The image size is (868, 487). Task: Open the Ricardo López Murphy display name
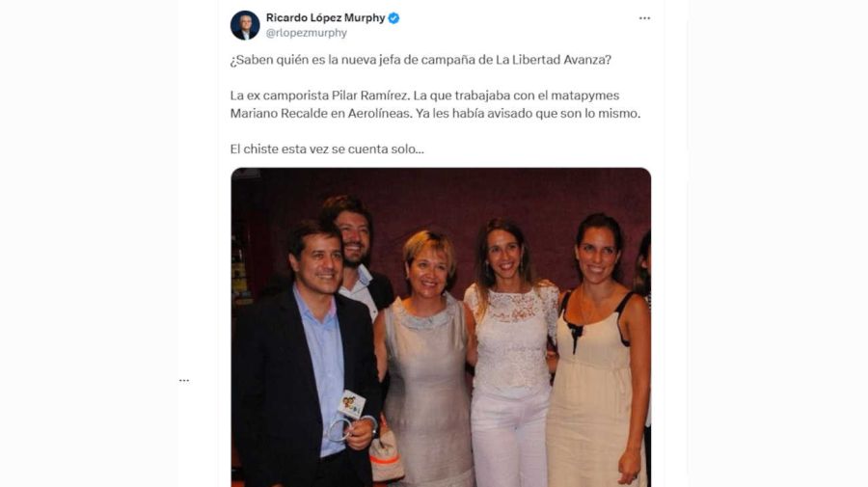click(326, 17)
